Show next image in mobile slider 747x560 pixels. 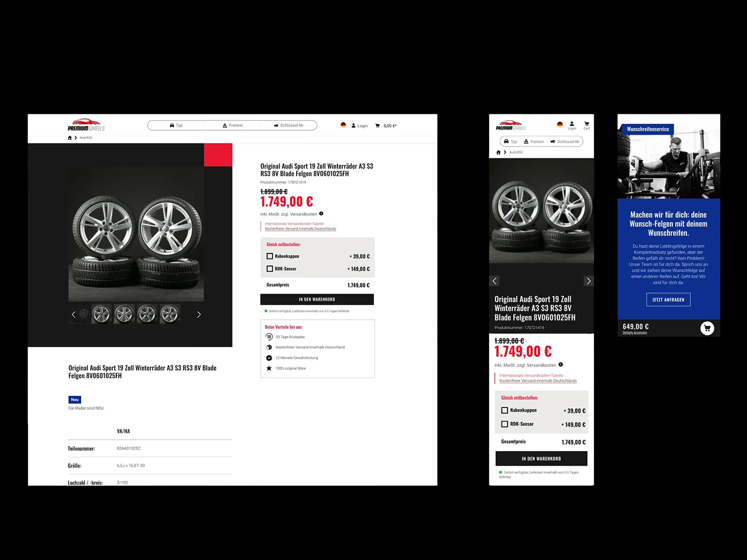[x=589, y=281]
